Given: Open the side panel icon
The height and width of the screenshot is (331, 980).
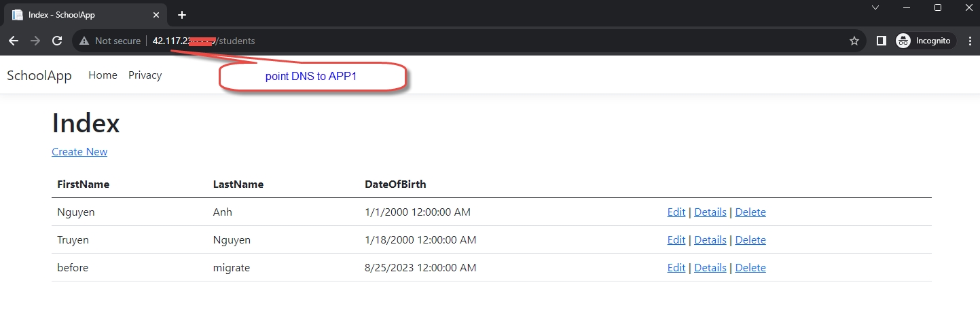Looking at the screenshot, I should (x=881, y=41).
